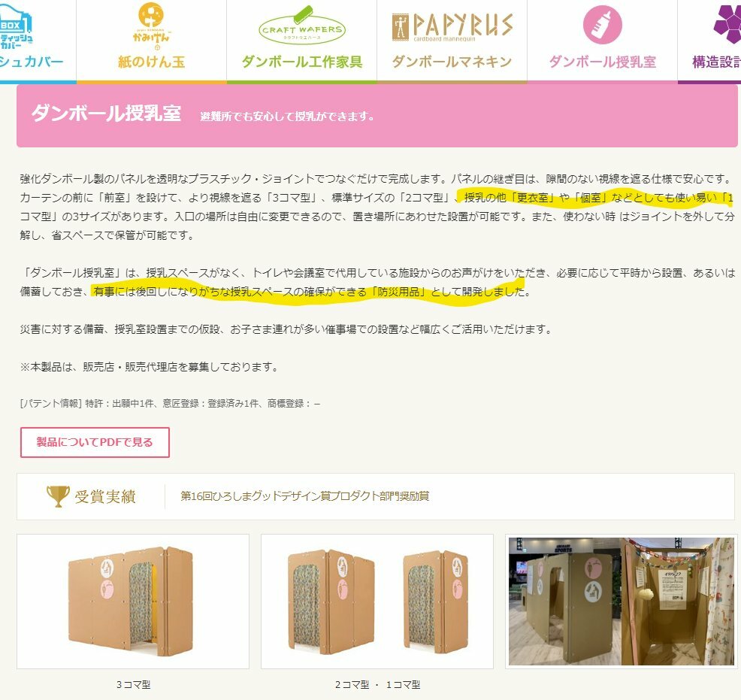Viewport: 741px width, 700px height.
Task: Click the PAPYRUS cardboard mannequin logo
Action: 452,27
